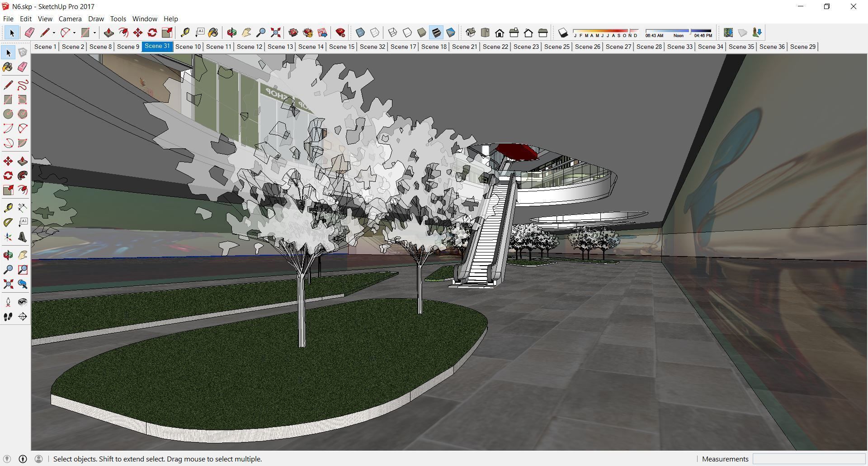Open the Extension Warehouse
The image size is (868, 466).
click(308, 33)
